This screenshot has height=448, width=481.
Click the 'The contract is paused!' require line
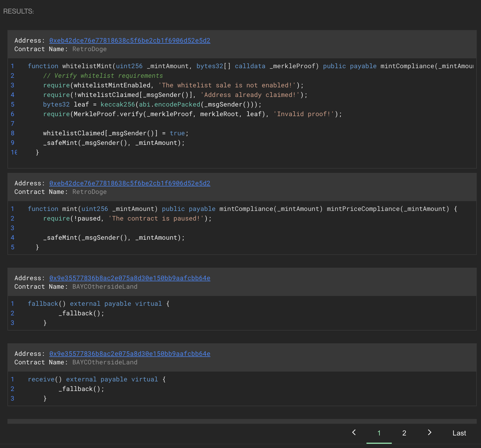tap(127, 218)
